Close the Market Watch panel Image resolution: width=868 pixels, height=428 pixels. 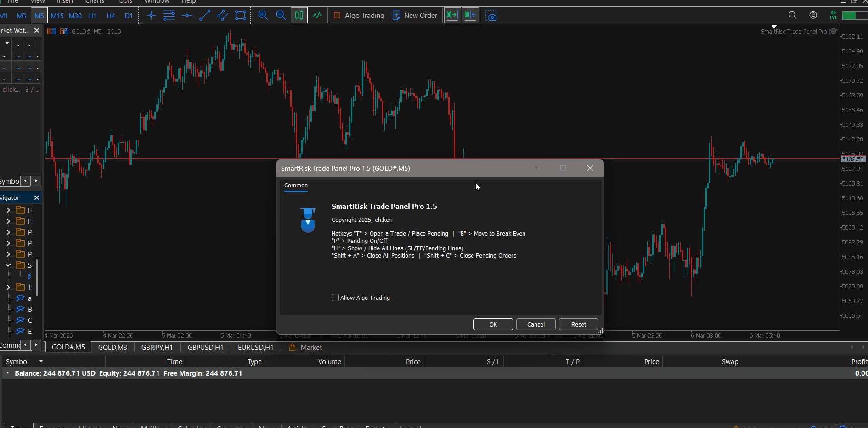(x=37, y=30)
